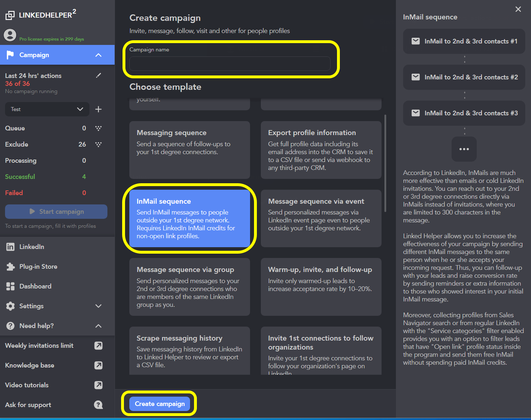Click the LinkedHelper logo icon
The image size is (531, 420).
click(10, 14)
